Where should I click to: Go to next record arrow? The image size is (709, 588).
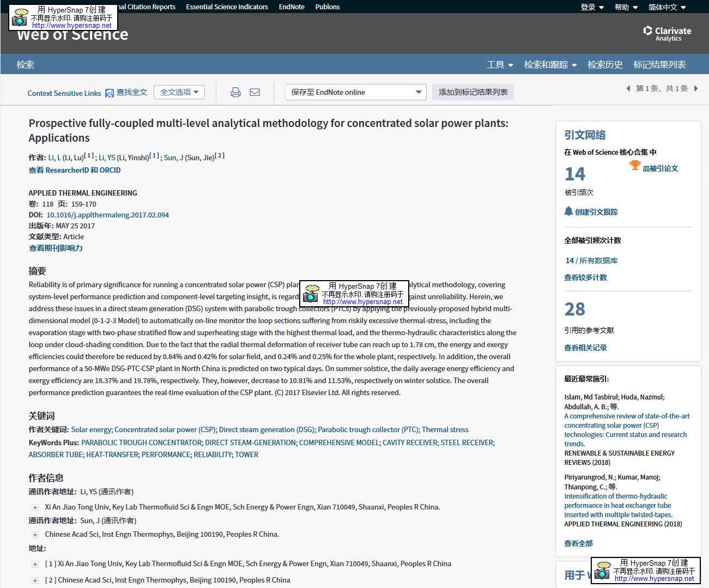[696, 88]
